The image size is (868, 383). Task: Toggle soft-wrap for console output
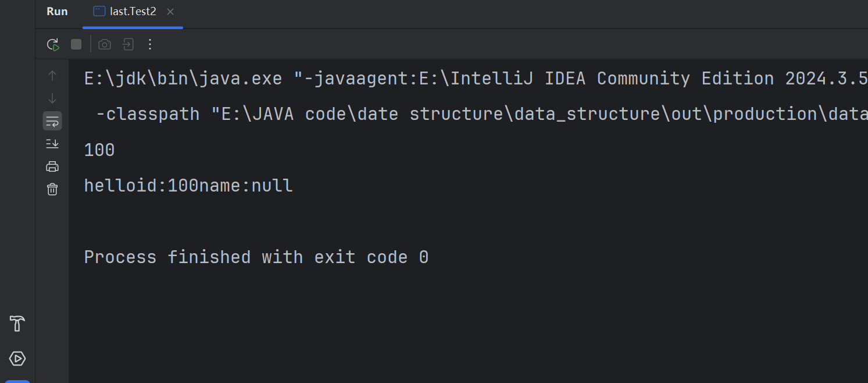click(x=52, y=121)
